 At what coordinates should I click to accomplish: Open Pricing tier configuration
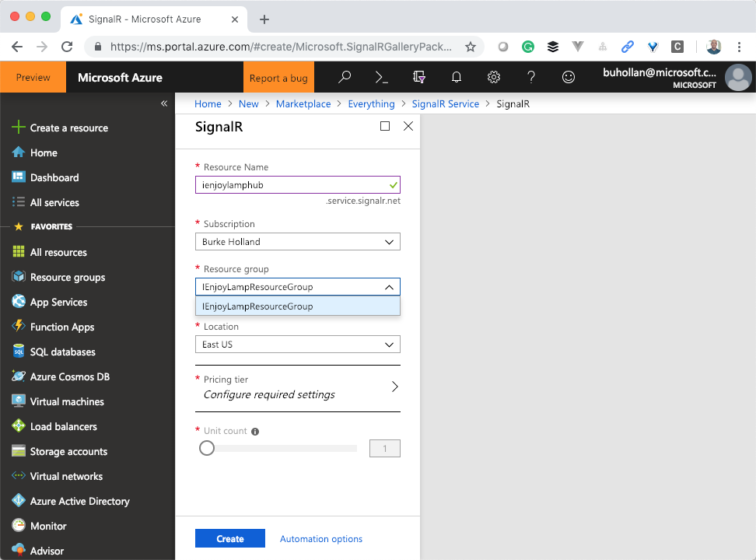click(297, 387)
